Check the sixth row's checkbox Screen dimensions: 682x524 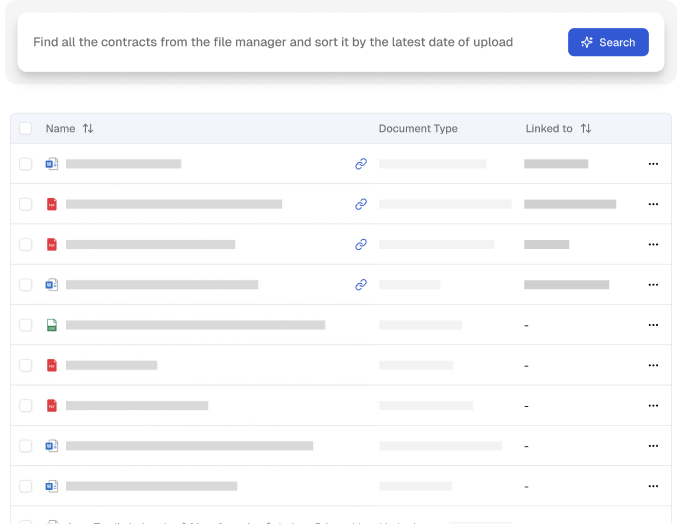pyautogui.click(x=26, y=365)
